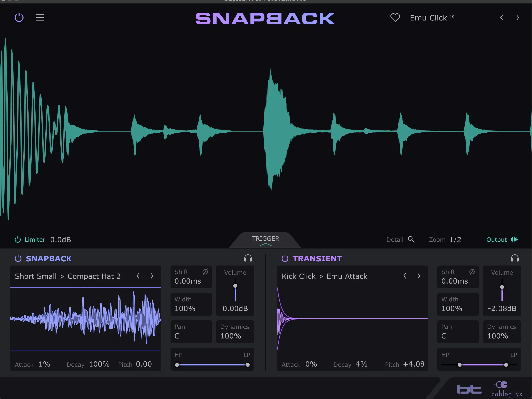
Task: Open the Emu Click preset name menu
Action: click(x=432, y=18)
